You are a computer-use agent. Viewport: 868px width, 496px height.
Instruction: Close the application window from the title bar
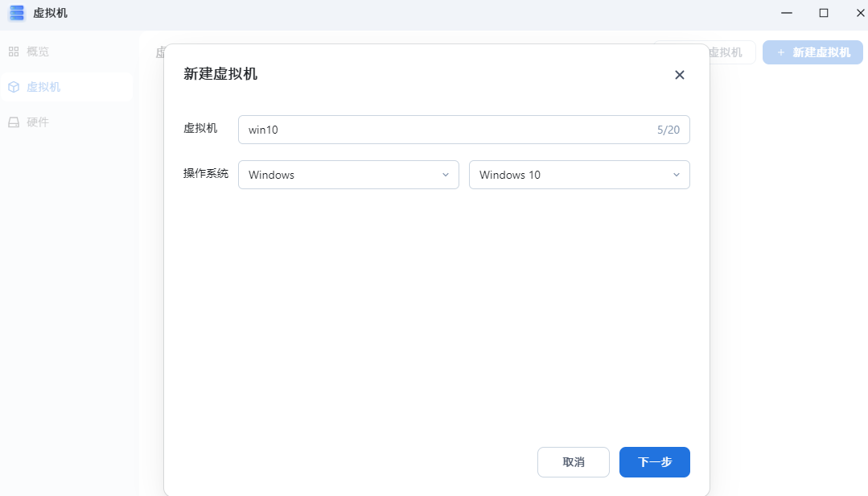859,13
